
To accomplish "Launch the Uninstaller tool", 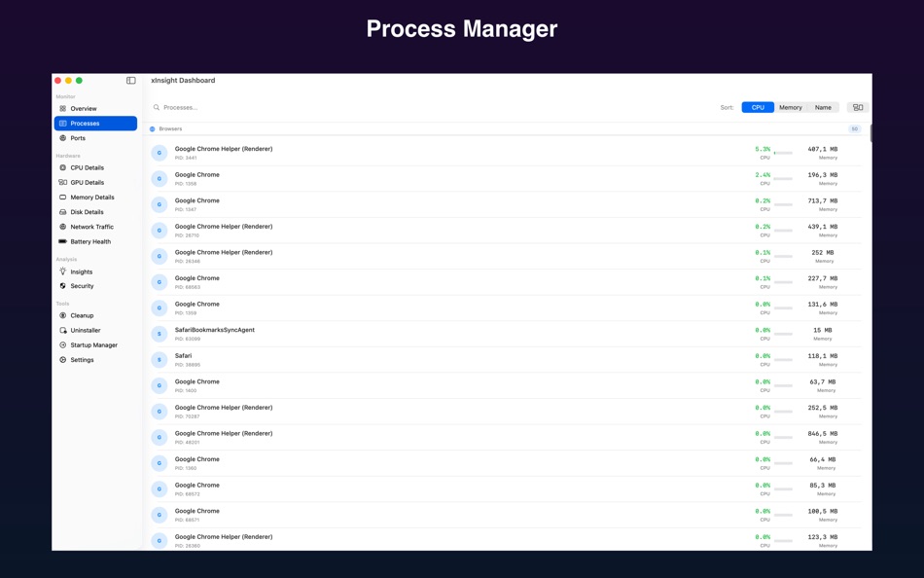I will coord(86,330).
